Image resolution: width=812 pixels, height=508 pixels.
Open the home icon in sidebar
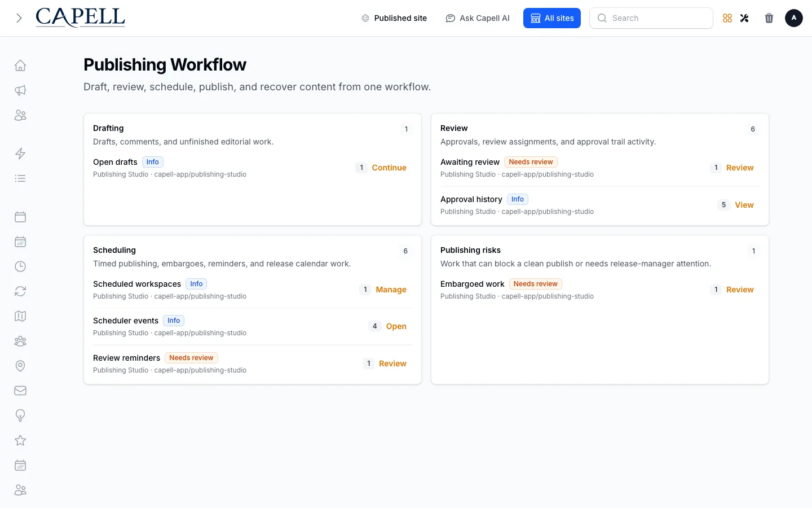[20, 65]
